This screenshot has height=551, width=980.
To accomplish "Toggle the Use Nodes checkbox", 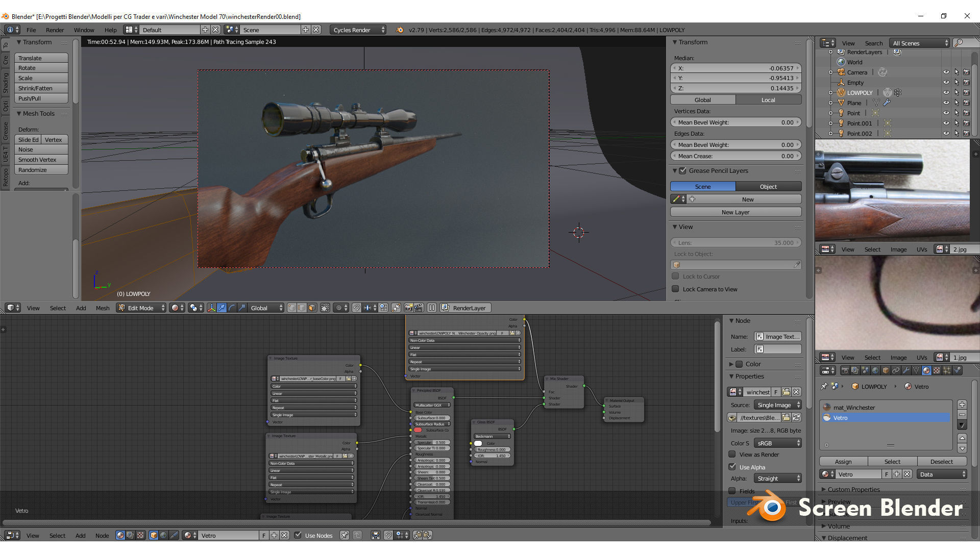I will tap(298, 535).
